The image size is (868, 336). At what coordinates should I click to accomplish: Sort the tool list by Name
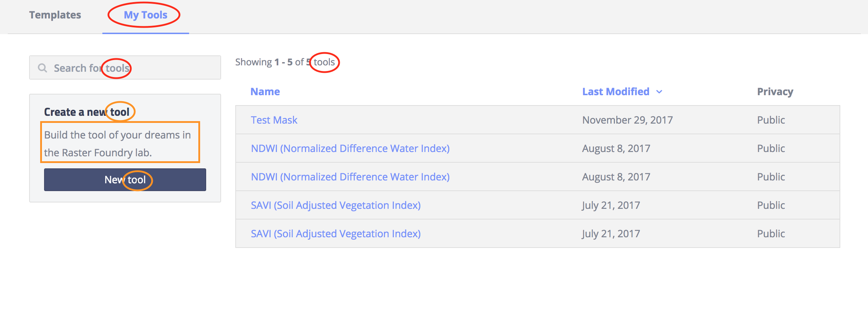(x=265, y=92)
